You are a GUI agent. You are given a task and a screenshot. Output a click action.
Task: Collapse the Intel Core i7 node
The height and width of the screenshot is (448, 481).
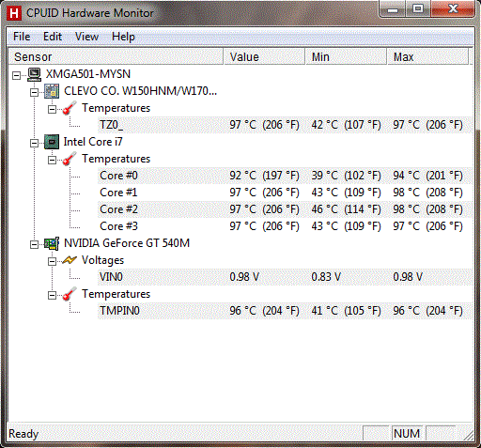pos(34,143)
